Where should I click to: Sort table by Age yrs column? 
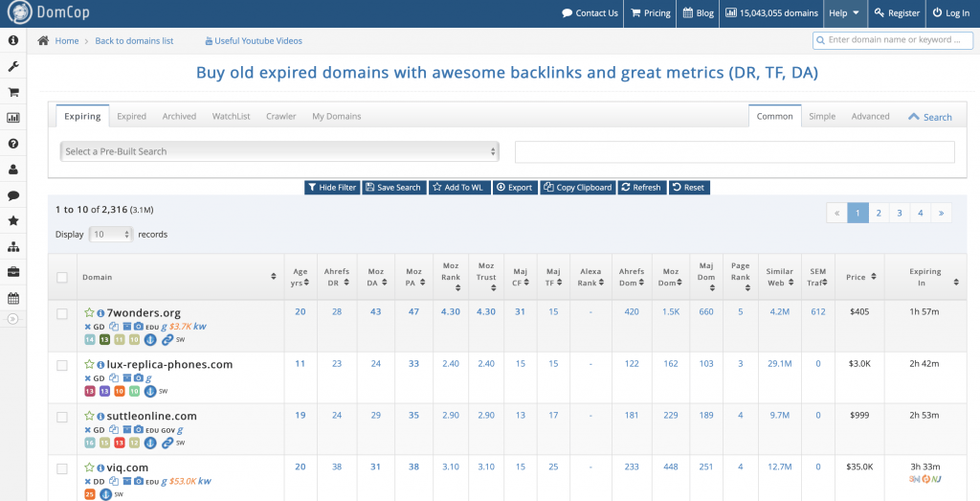click(x=301, y=277)
